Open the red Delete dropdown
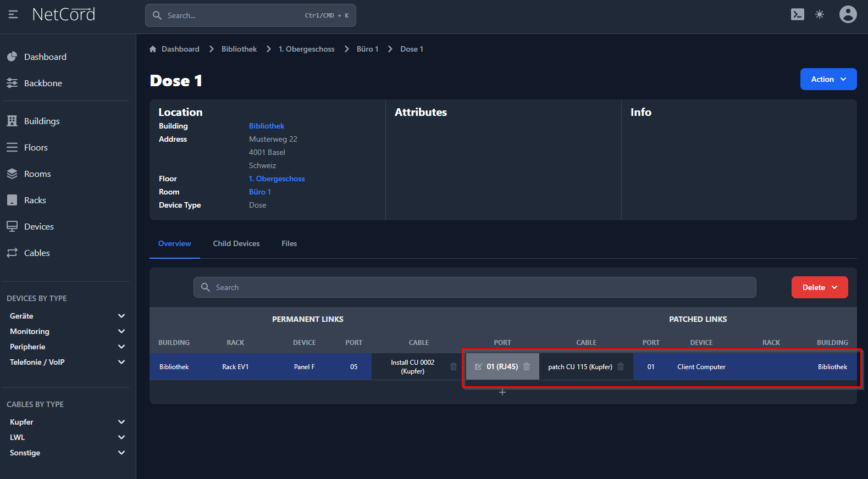This screenshot has height=479, width=868. (819, 287)
